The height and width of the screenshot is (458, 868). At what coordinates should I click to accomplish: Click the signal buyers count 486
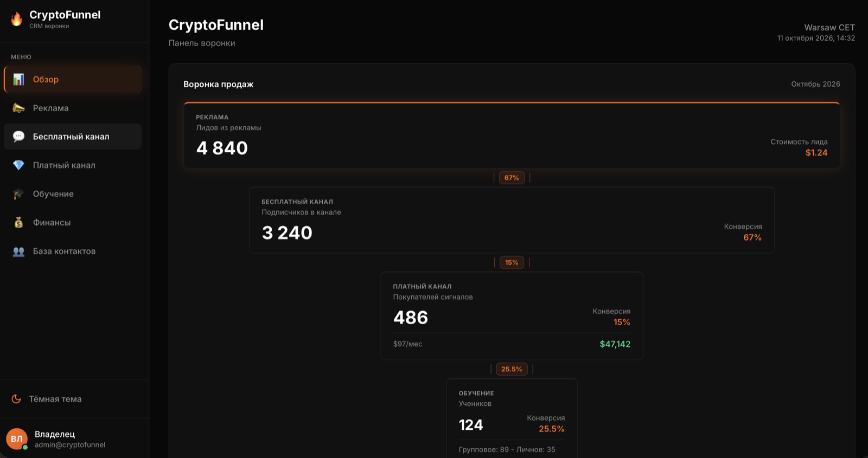tap(411, 318)
